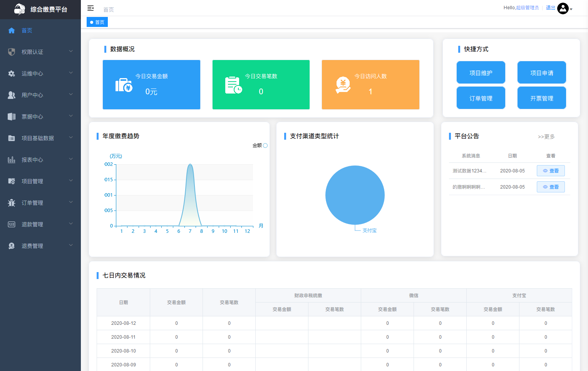Click the 项目管理 sidebar icon

pos(12,181)
